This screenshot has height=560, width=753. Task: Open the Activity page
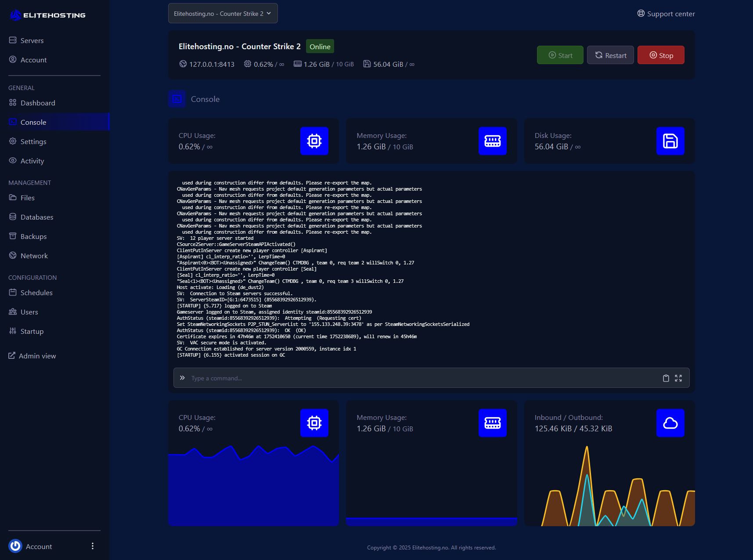[32, 160]
